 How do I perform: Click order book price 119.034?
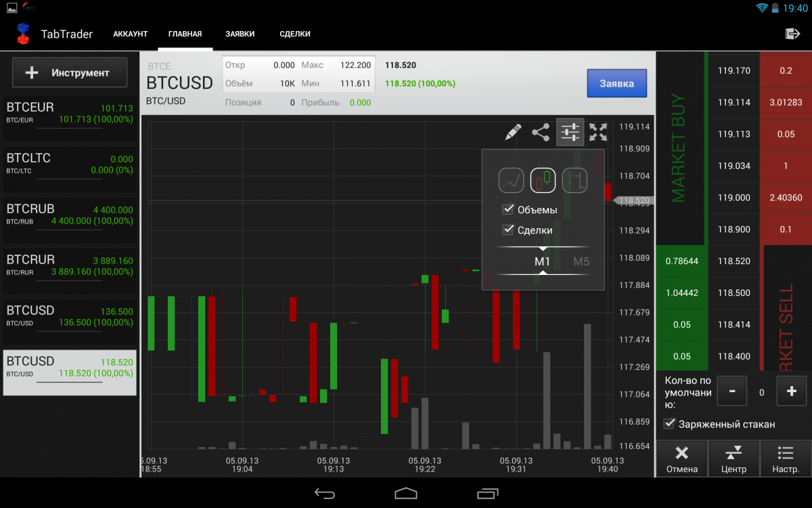[x=734, y=166]
